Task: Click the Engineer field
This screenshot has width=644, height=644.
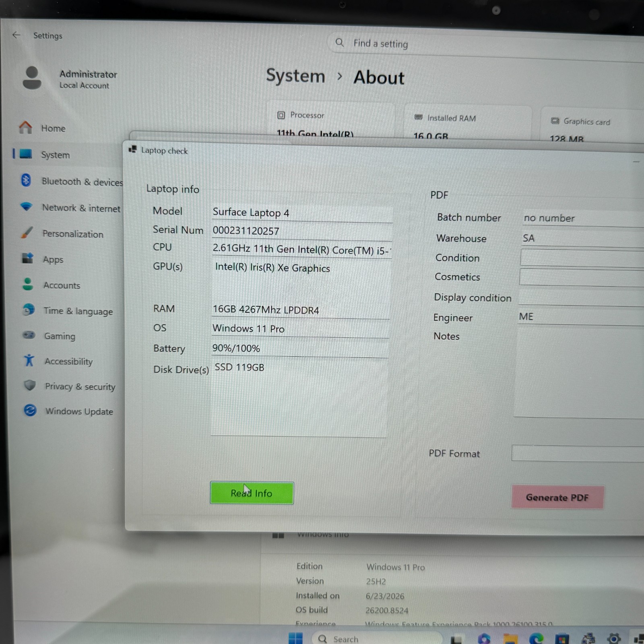Action: point(581,317)
